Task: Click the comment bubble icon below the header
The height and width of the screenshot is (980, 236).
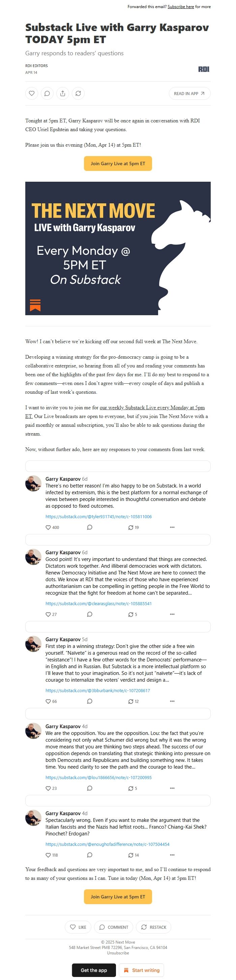Action: tap(47, 93)
